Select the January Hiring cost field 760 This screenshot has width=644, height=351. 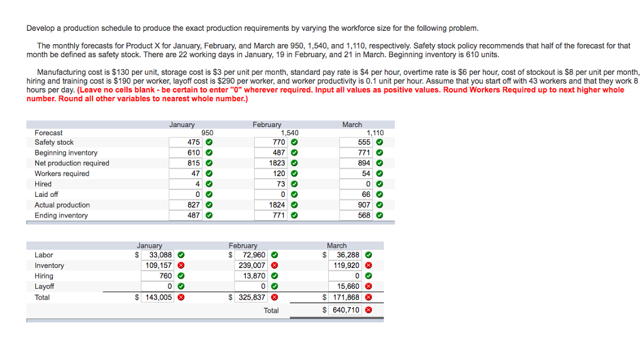point(157,276)
